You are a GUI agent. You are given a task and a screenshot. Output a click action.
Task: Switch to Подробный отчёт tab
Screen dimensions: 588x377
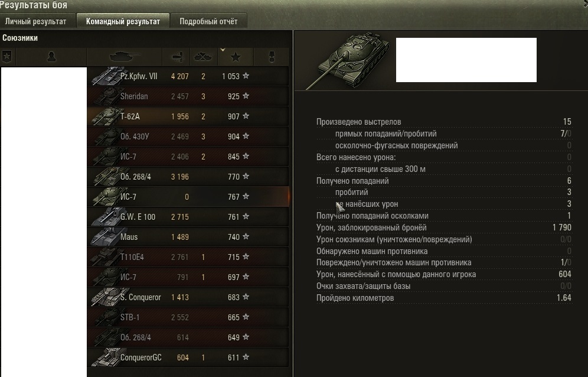pyautogui.click(x=208, y=21)
